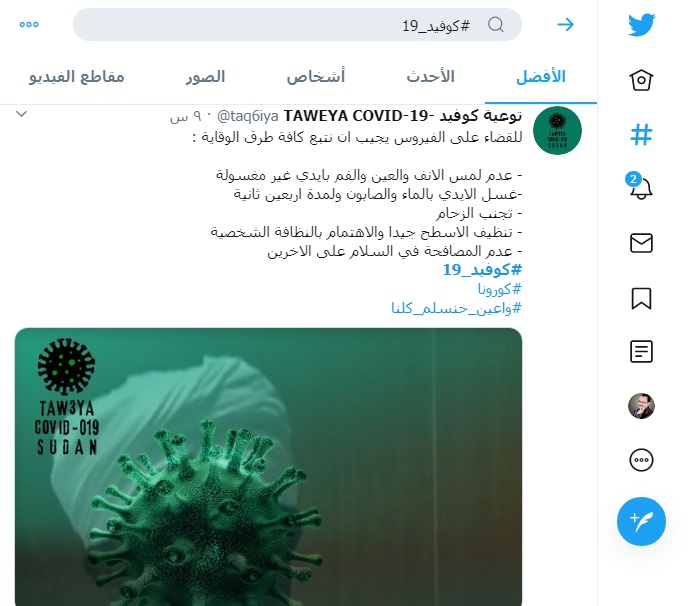Open Explore hashtag icon
The width and height of the screenshot is (691, 606).
pos(641,134)
